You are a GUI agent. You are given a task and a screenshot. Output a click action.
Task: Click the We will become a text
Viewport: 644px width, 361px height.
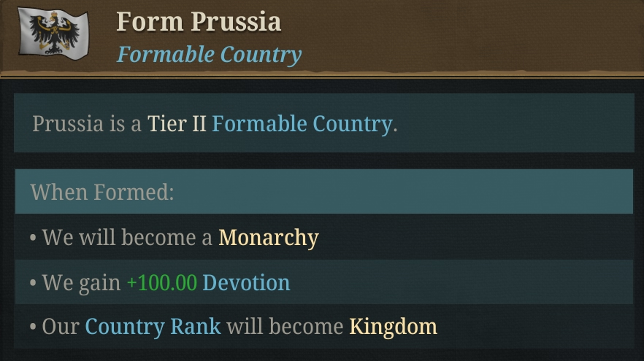click(127, 238)
